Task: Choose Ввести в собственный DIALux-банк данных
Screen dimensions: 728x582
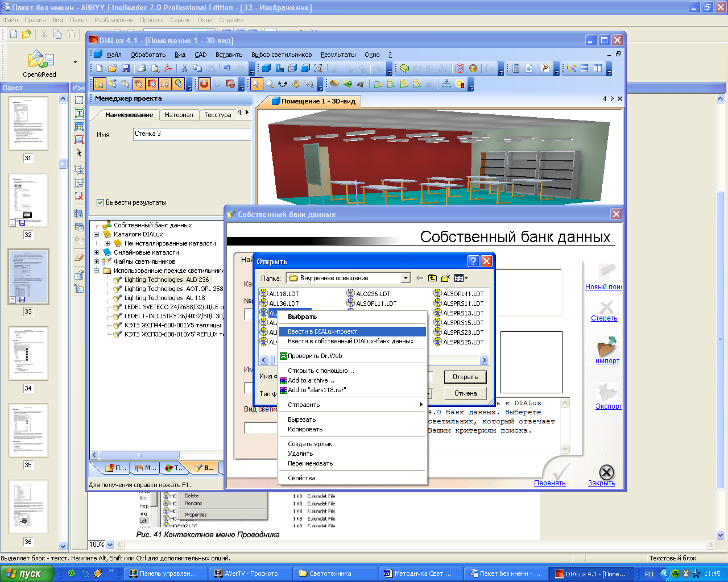Action: (352, 341)
